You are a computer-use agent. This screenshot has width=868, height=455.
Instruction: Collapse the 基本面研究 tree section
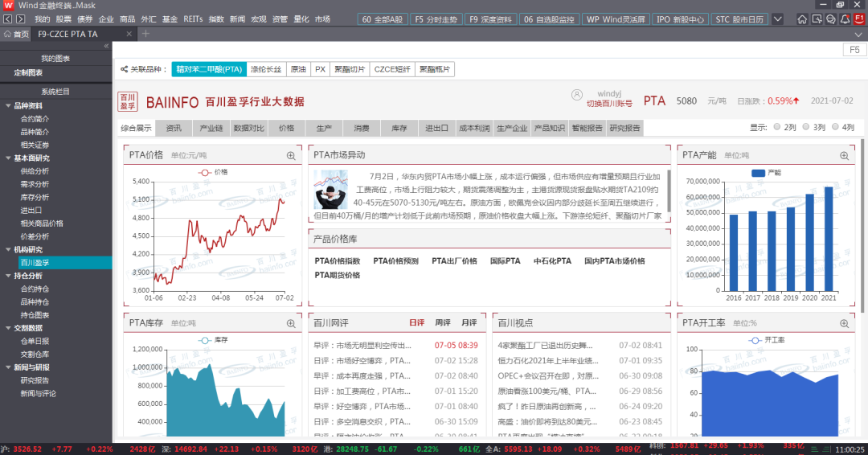coord(8,158)
